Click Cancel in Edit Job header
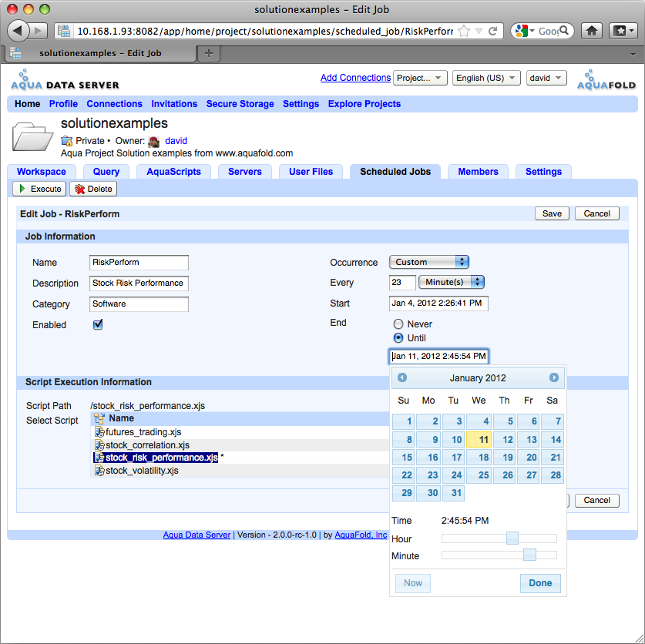The width and height of the screenshot is (645, 644). tap(597, 213)
